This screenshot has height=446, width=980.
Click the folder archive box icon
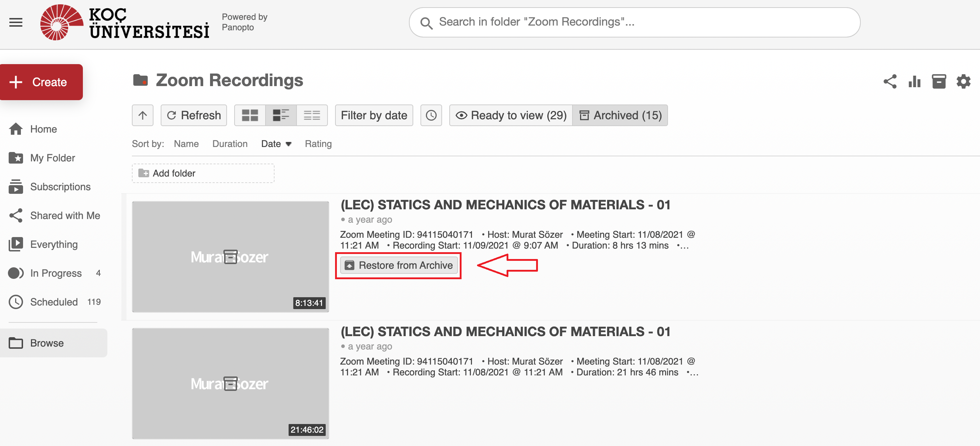coord(939,81)
